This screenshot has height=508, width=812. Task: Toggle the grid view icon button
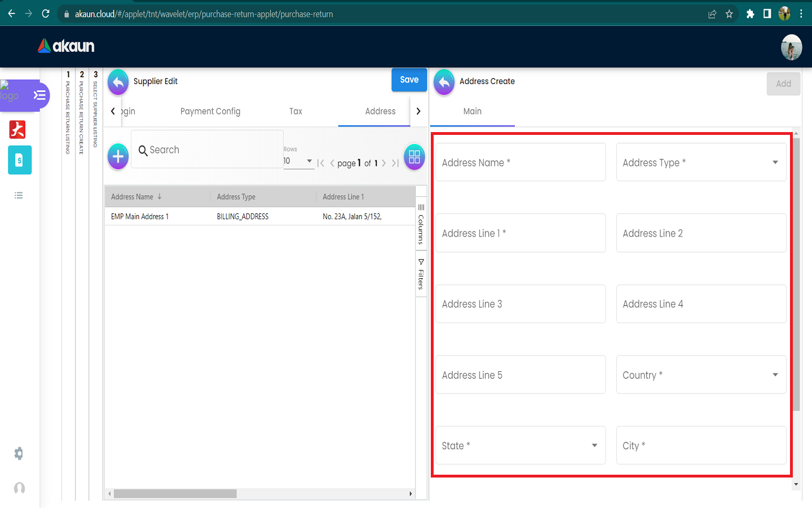(x=414, y=157)
